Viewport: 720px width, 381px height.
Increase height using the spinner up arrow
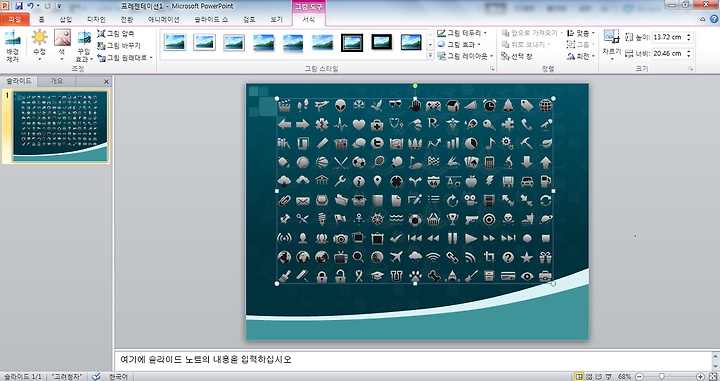point(689,35)
